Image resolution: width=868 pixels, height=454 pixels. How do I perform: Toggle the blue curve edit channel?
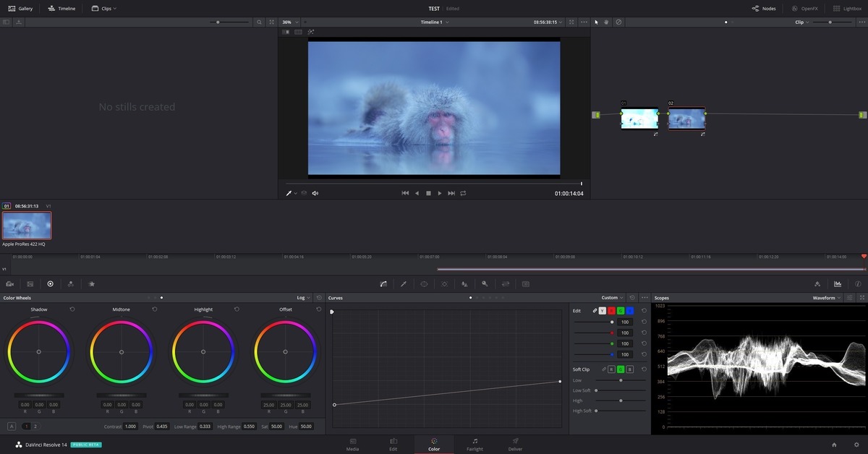tap(630, 311)
